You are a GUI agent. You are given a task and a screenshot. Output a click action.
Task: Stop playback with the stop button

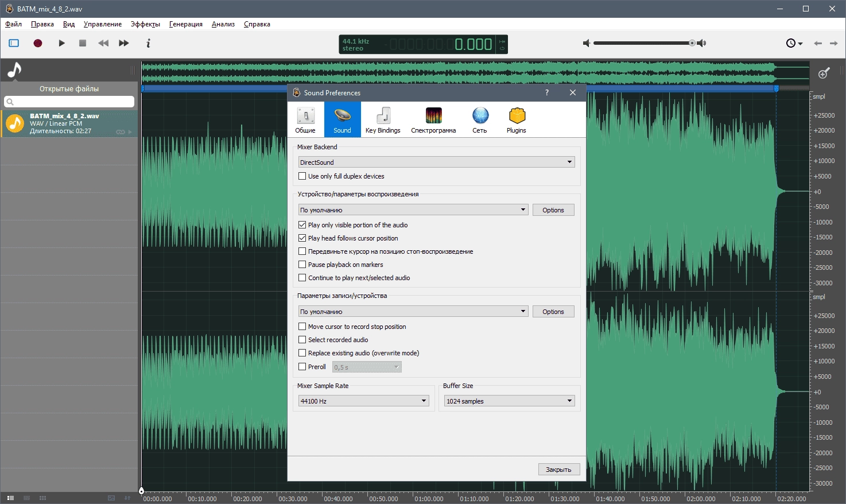[x=83, y=43]
